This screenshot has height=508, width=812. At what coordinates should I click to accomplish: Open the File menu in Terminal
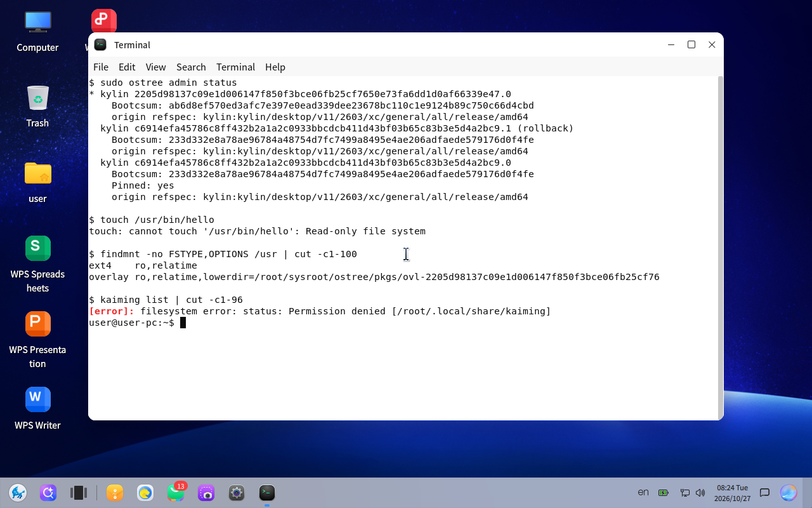click(x=101, y=67)
